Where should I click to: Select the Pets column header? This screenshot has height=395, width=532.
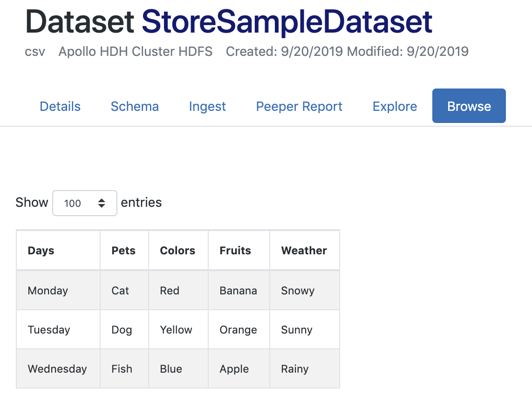[x=123, y=250]
